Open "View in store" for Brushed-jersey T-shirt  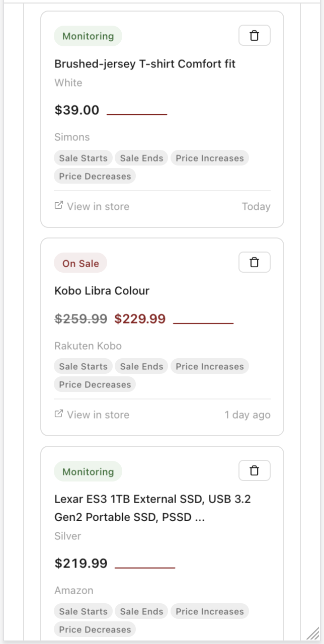98,206
